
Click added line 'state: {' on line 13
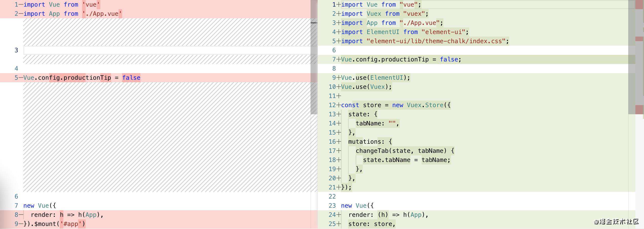(x=363, y=114)
